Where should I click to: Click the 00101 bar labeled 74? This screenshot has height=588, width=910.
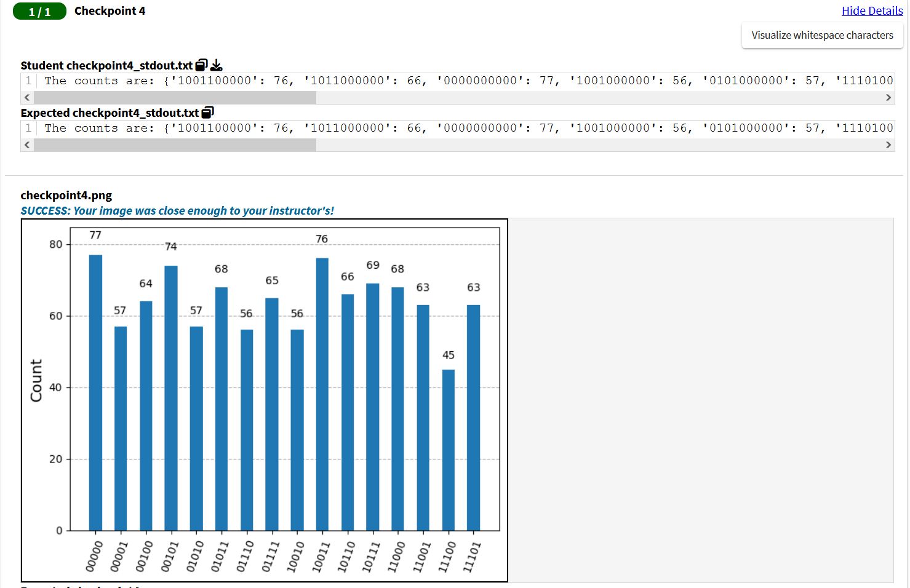(x=171, y=398)
